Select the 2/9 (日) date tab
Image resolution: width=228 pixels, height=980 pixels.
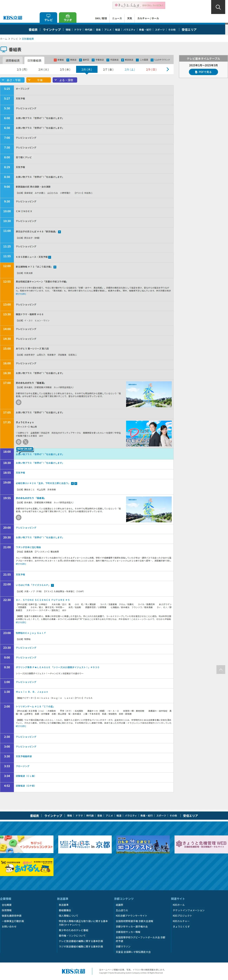(151, 70)
